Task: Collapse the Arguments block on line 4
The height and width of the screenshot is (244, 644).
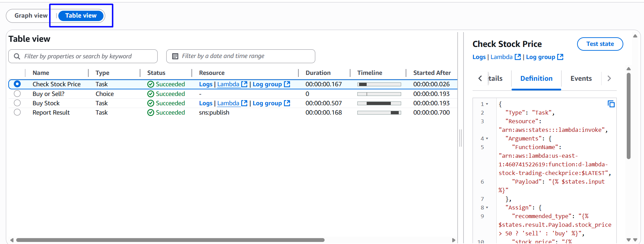Action: pos(487,138)
